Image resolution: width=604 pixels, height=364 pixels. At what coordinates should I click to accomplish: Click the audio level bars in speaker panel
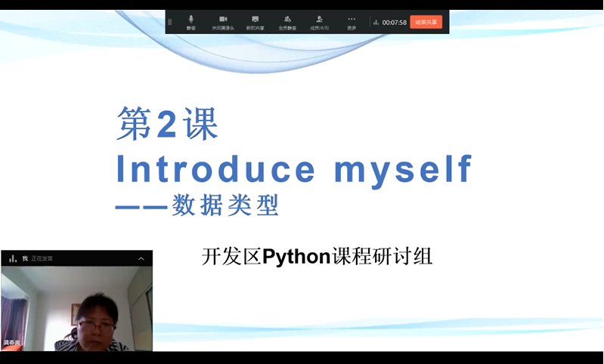(x=12, y=258)
